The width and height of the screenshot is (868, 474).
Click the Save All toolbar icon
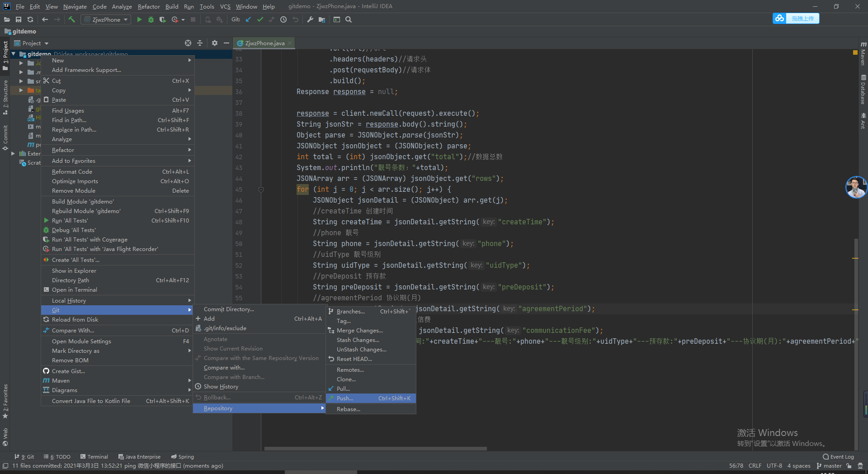[19, 19]
